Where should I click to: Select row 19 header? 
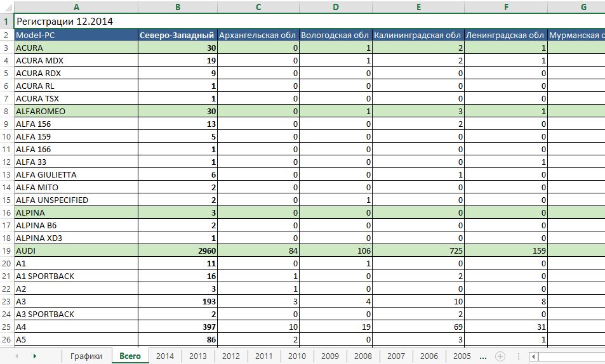(x=6, y=250)
